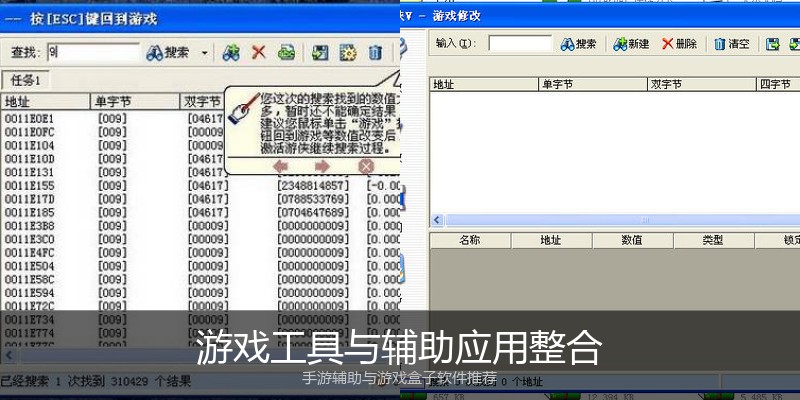Image resolution: width=800 pixels, height=400 pixels.
Task: Click 四字节 header in 游戏修改 results list
Action: tap(778, 85)
